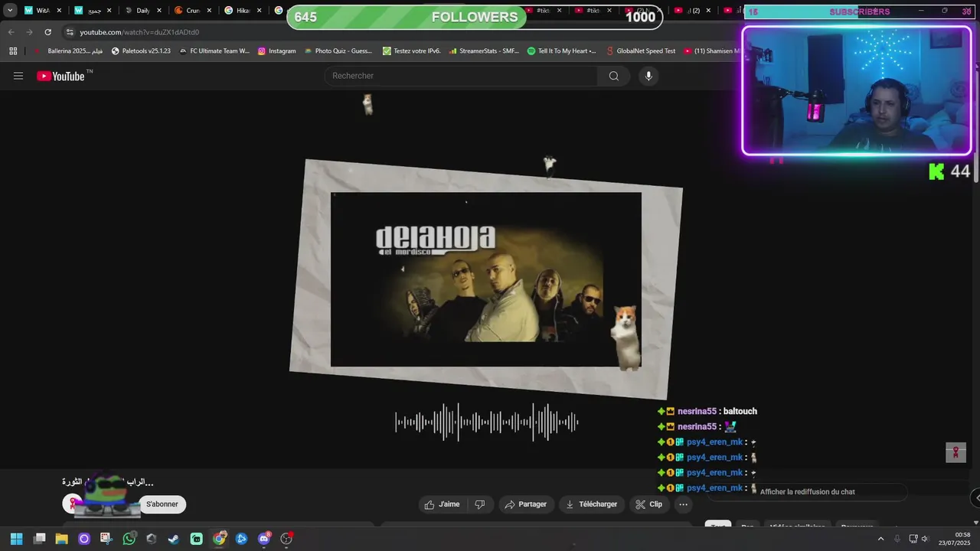980x551 pixels.
Task: Open Google Chrome from the taskbar
Action: pos(219,539)
